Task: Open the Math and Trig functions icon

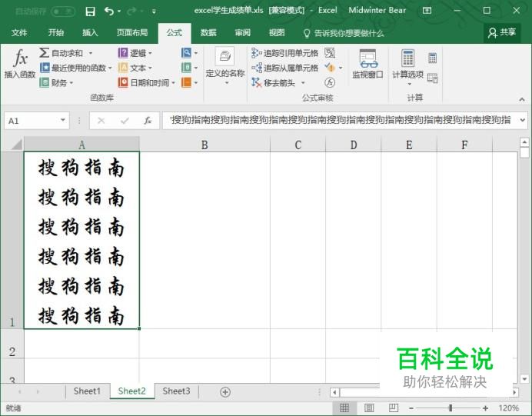Action: 186,68
